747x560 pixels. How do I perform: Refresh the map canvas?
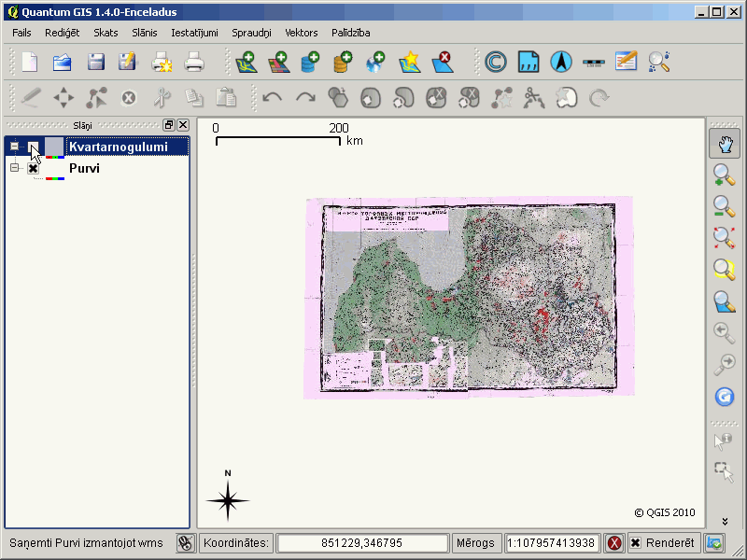(725, 397)
